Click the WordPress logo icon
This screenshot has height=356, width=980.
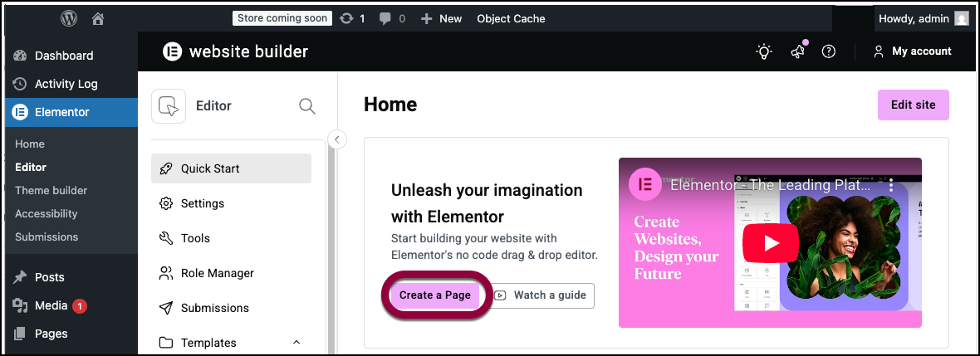tap(69, 18)
